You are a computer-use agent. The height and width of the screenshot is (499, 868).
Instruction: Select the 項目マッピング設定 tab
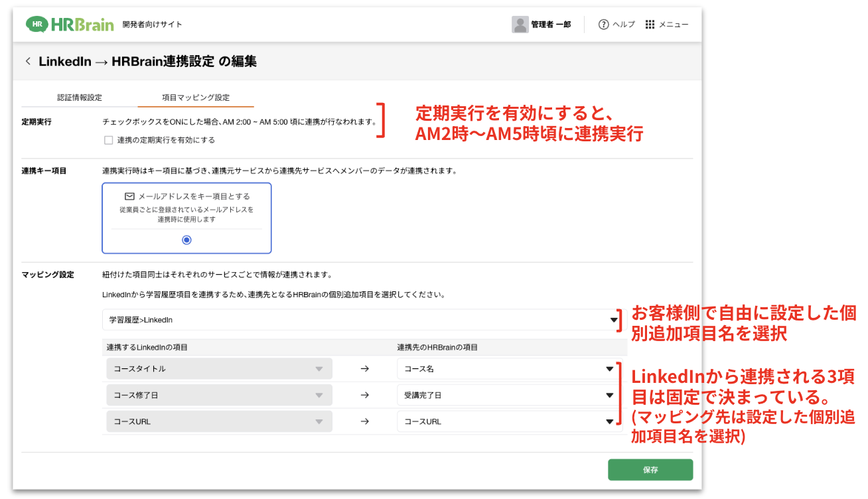(x=196, y=98)
